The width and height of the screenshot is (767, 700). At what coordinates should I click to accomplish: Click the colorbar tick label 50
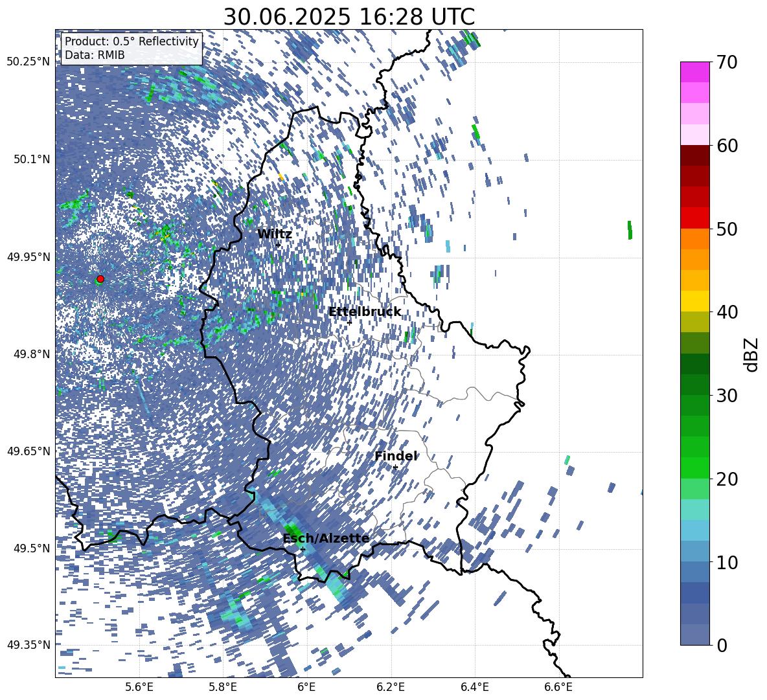pos(727,229)
